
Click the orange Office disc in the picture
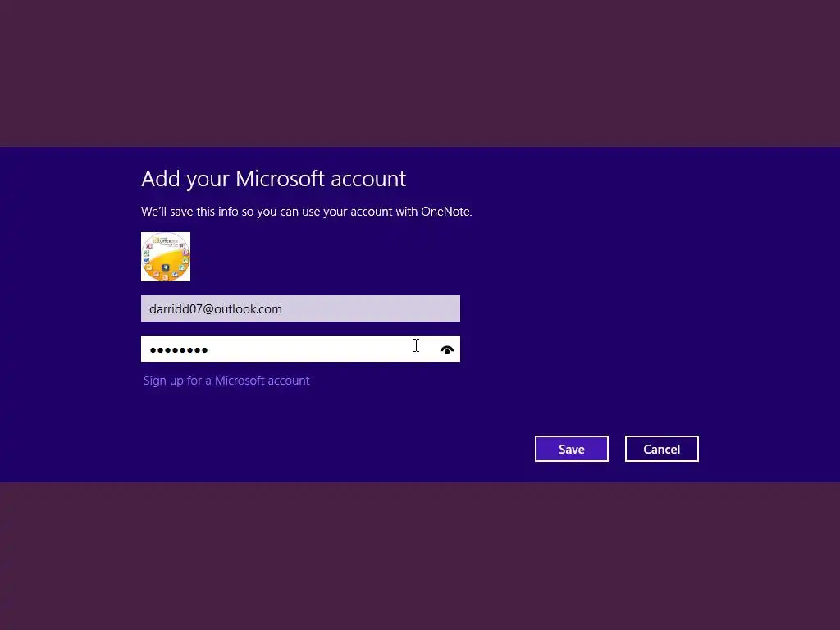pyautogui.click(x=166, y=258)
